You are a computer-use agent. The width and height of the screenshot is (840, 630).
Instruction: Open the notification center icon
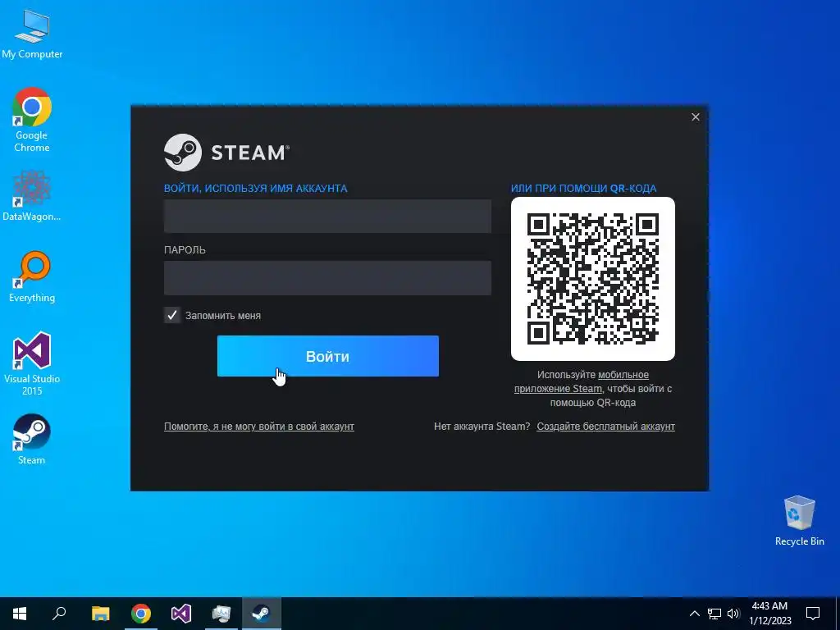pyautogui.click(x=813, y=614)
